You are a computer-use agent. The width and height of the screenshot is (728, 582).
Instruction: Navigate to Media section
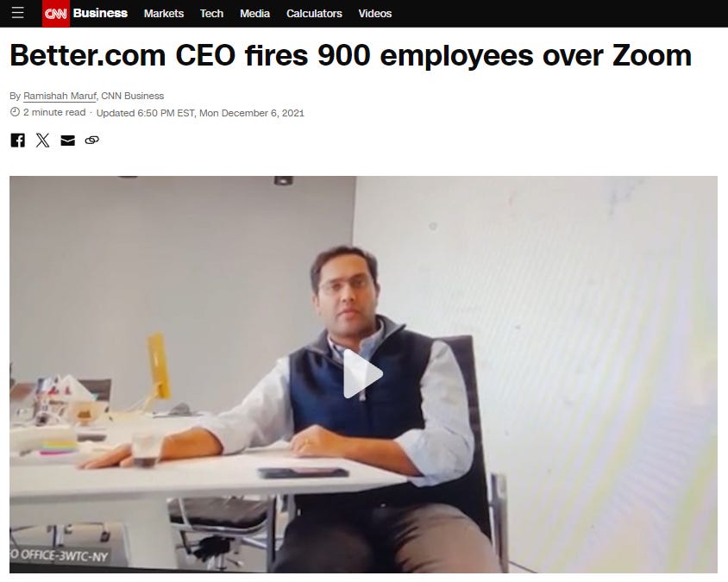click(x=255, y=14)
